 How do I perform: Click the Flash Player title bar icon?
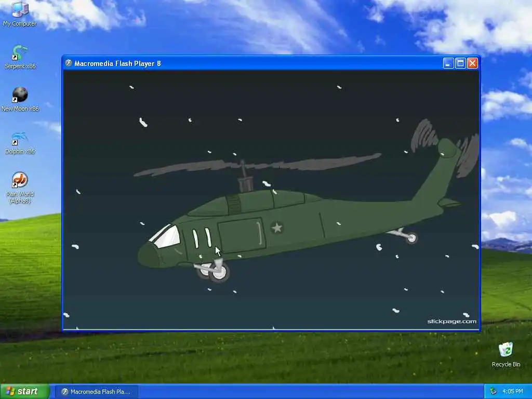point(69,63)
